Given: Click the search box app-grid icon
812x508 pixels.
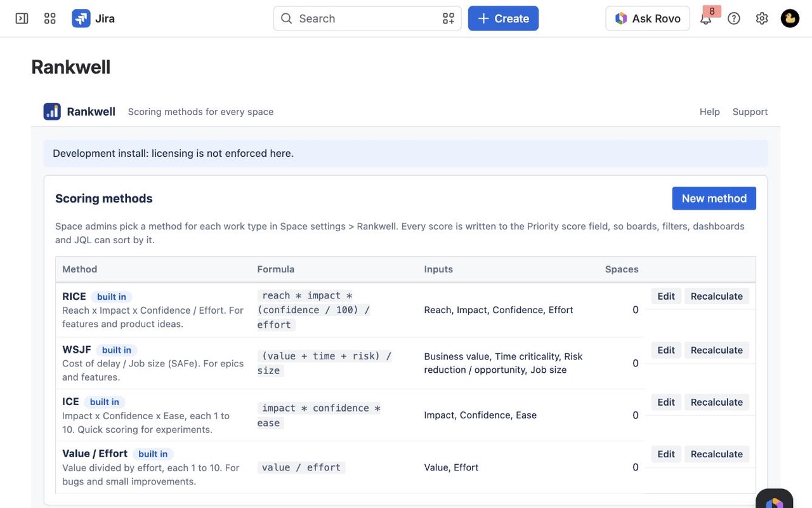Looking at the screenshot, I should [449, 18].
